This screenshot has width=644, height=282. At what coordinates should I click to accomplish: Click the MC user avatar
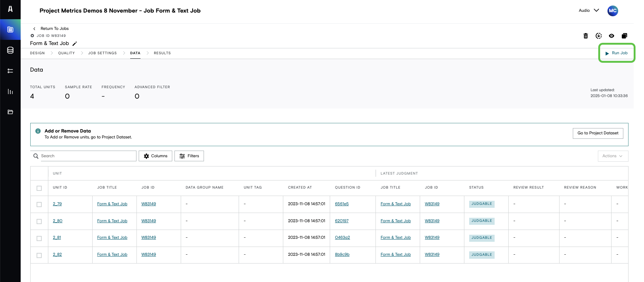coord(613,11)
